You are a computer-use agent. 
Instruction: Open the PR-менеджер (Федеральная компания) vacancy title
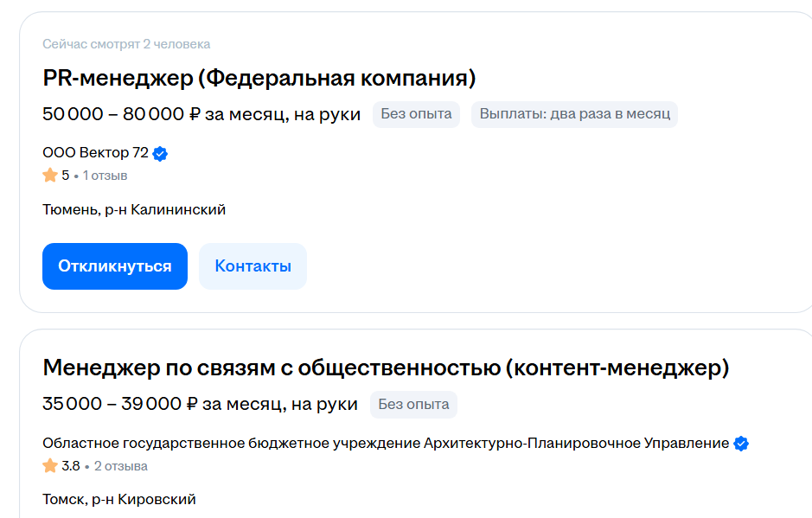[x=259, y=78]
